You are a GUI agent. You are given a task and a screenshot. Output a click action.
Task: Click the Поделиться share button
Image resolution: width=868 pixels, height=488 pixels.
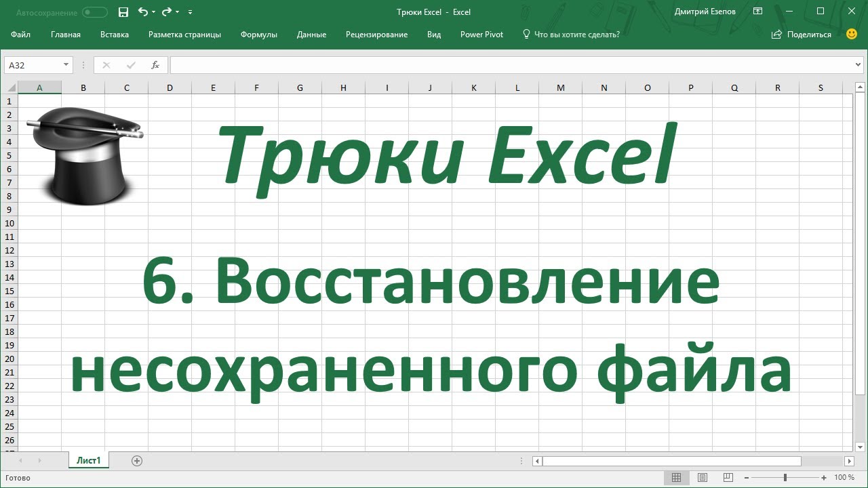click(x=802, y=35)
